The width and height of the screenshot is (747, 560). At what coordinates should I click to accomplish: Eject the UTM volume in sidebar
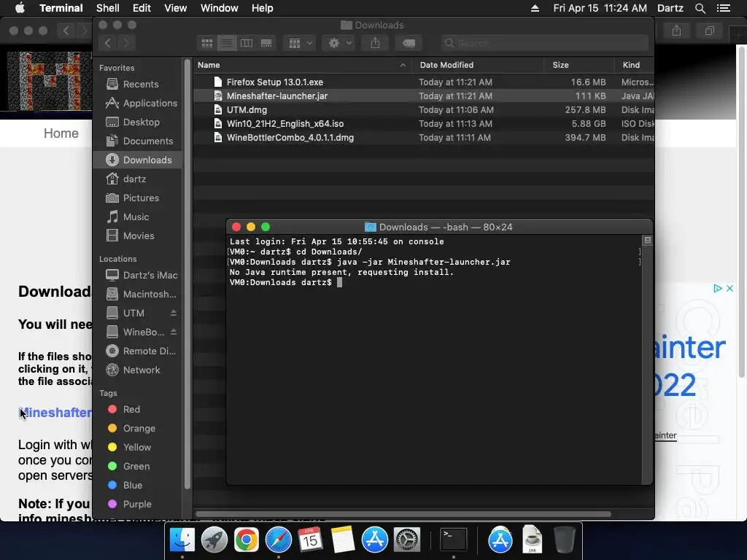point(174,313)
